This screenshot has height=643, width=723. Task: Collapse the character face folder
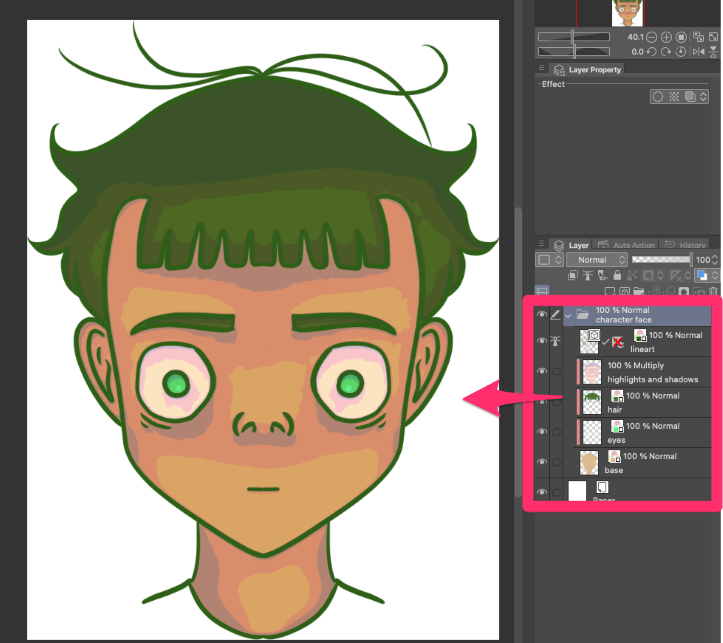(568, 315)
